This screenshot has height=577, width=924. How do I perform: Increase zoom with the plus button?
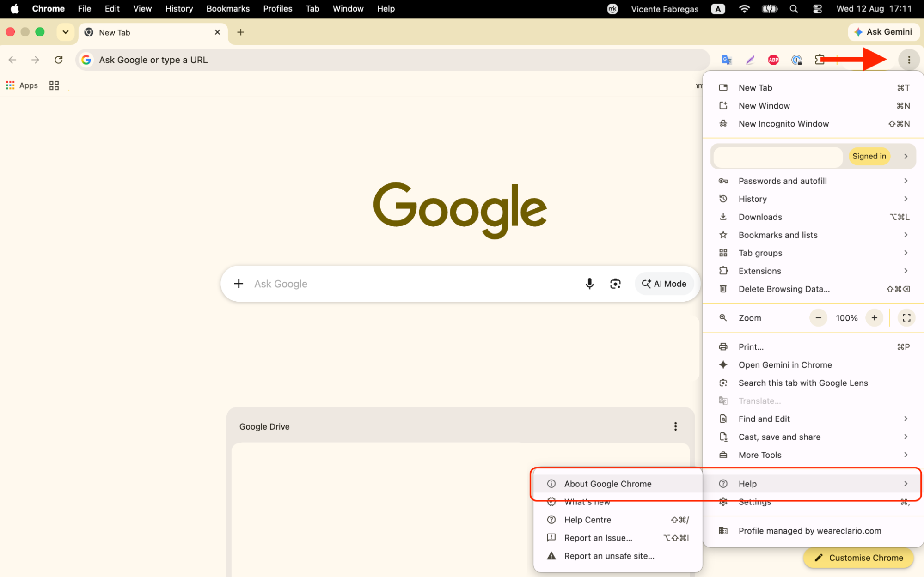pyautogui.click(x=874, y=318)
